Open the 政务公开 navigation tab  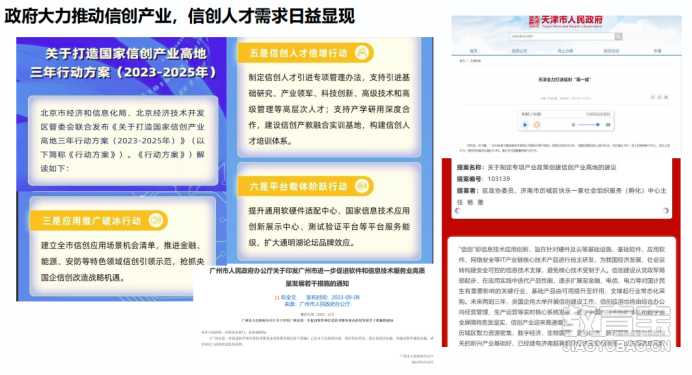tap(519, 51)
